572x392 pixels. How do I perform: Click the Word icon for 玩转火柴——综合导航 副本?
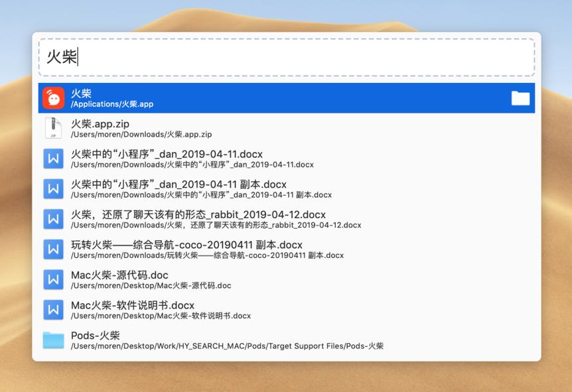pos(52,249)
